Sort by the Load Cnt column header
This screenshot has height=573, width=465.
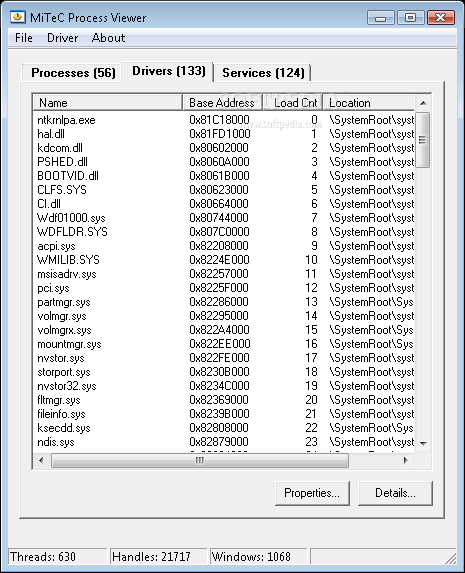293,103
